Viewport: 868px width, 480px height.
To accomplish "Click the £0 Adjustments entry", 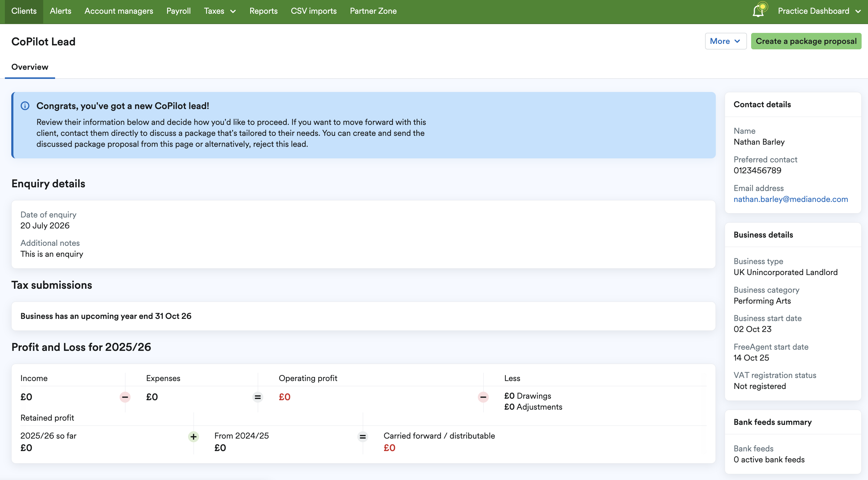I will click(533, 407).
